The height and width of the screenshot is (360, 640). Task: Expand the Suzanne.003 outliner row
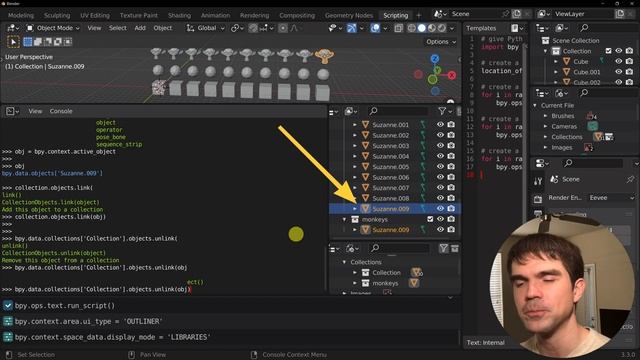355,146
